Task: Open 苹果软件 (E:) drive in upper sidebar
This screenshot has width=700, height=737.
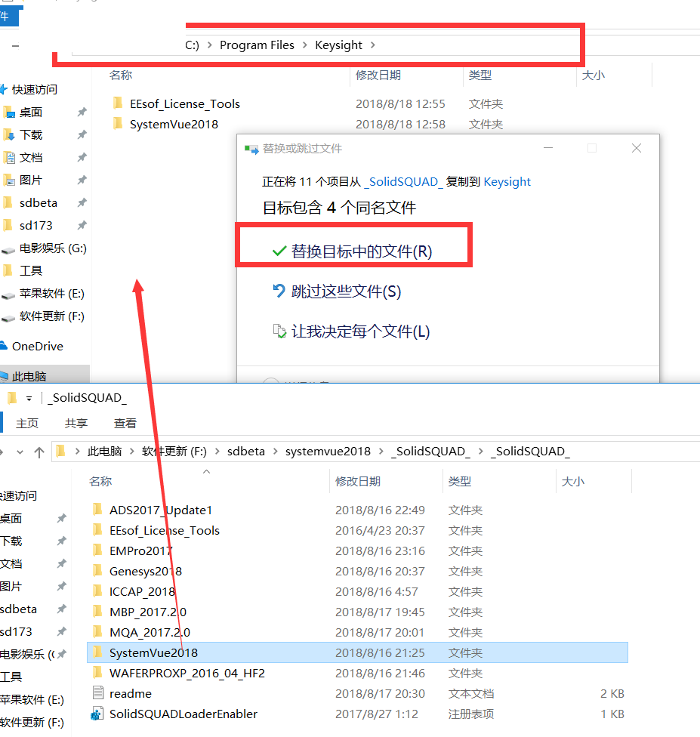Action: click(x=52, y=293)
